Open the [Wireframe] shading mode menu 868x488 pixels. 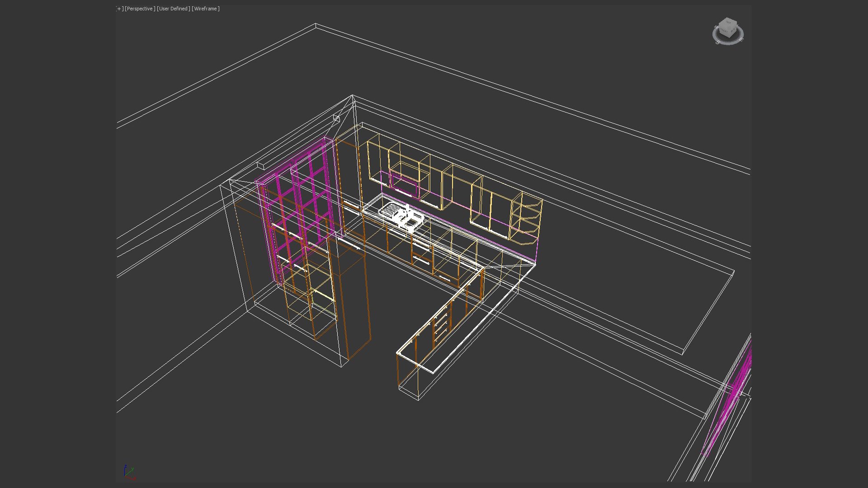click(206, 9)
